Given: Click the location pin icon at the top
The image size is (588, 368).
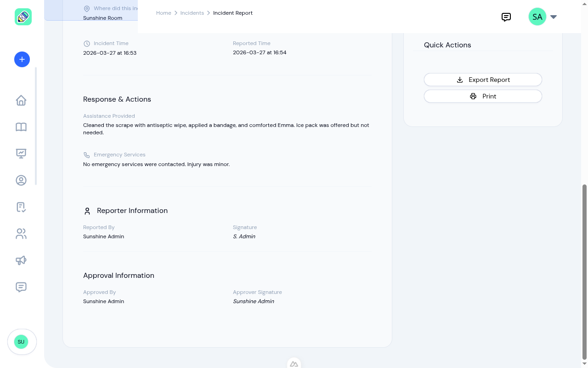Looking at the screenshot, I should pos(87,9).
